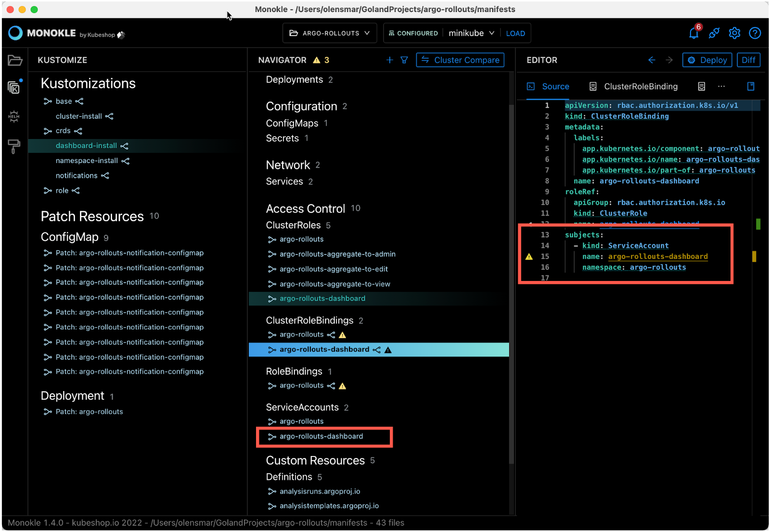The height and width of the screenshot is (532, 770).
Task: Select argo-rollouts-dashboard under ClusterRoles
Action: (x=322, y=299)
